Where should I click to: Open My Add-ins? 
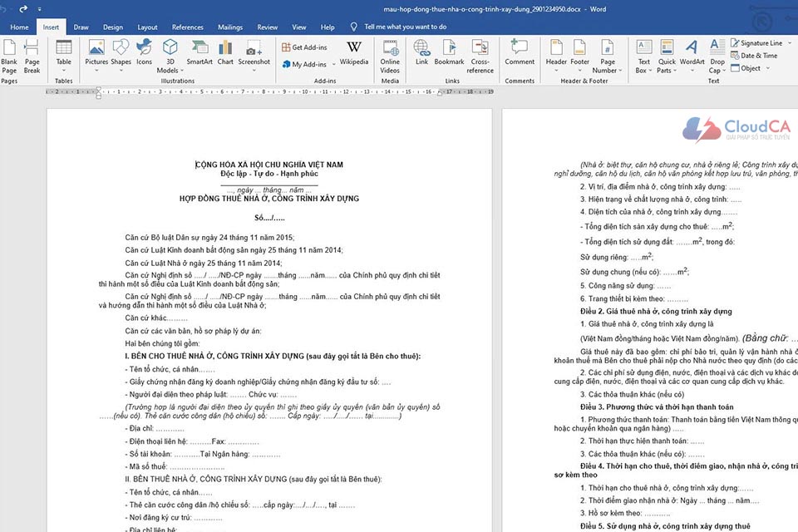[304, 64]
